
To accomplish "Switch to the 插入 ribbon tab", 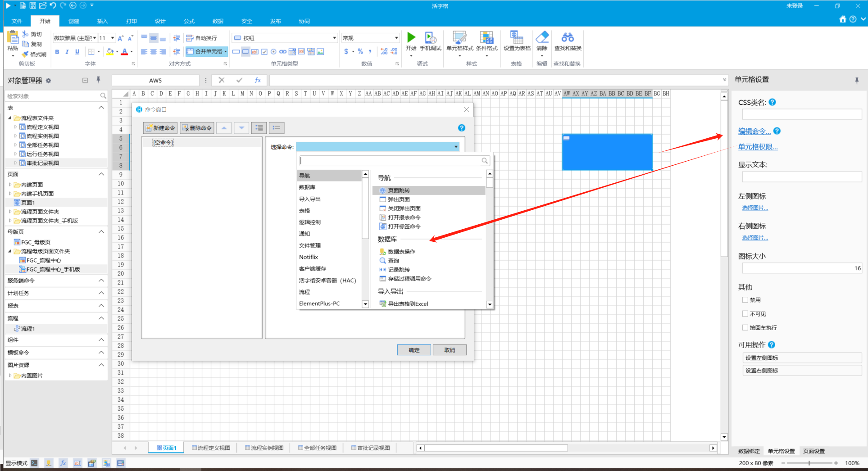I will tap(102, 21).
